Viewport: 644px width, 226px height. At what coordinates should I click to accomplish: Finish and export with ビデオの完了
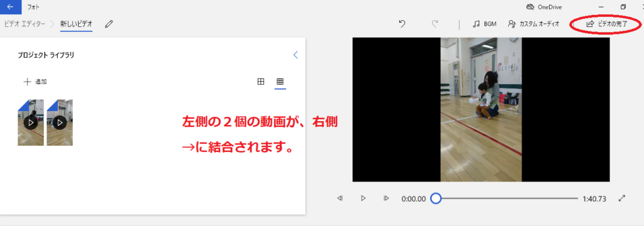(607, 24)
